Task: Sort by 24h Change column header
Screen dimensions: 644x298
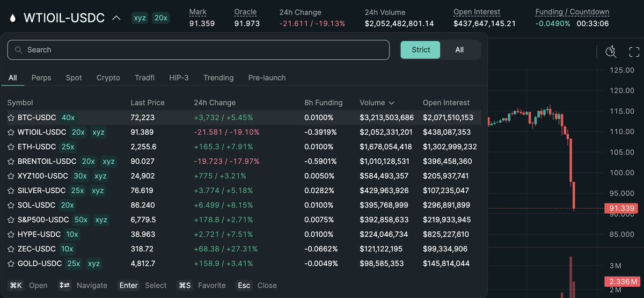Action: pyautogui.click(x=215, y=103)
